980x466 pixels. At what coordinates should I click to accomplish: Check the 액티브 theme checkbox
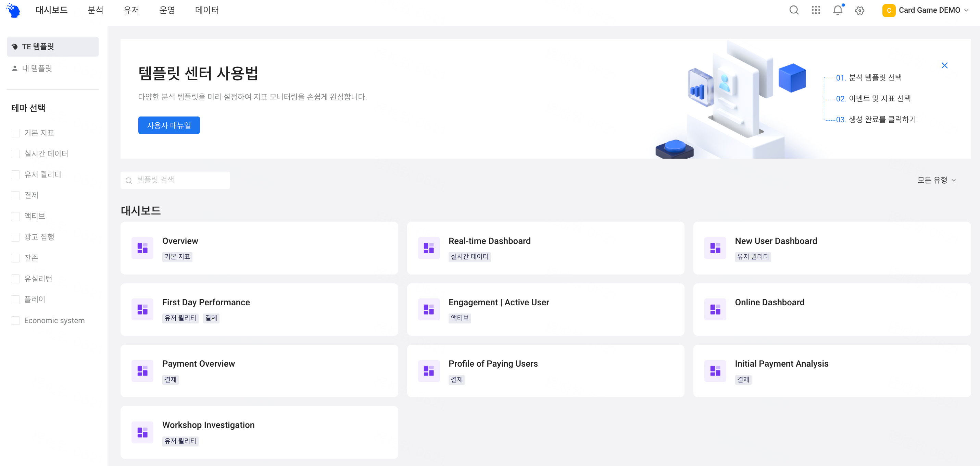pyautogui.click(x=16, y=216)
